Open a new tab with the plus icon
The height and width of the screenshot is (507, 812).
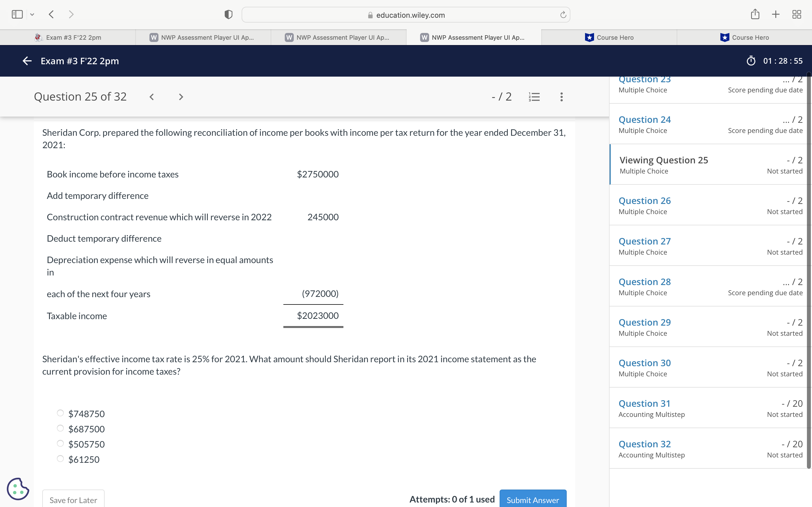point(776,14)
